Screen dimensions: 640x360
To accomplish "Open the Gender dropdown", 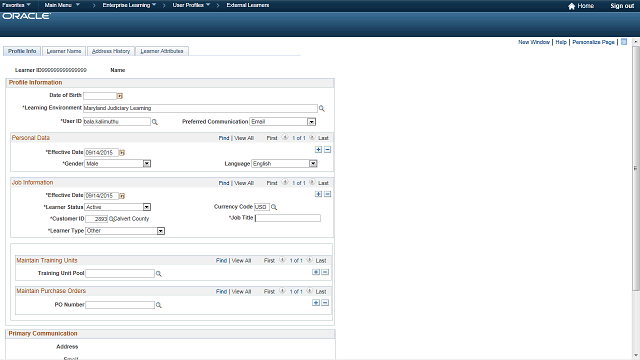I will [147, 164].
